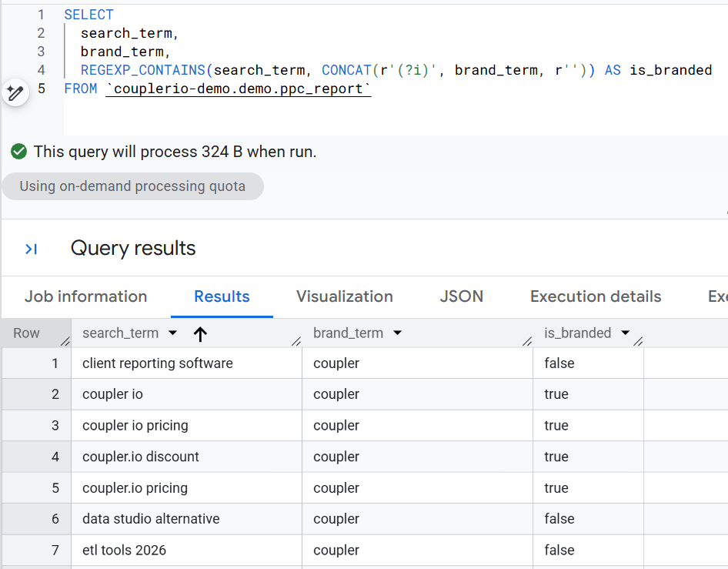
Task: Select the Results tab
Action: pyautogui.click(x=222, y=296)
